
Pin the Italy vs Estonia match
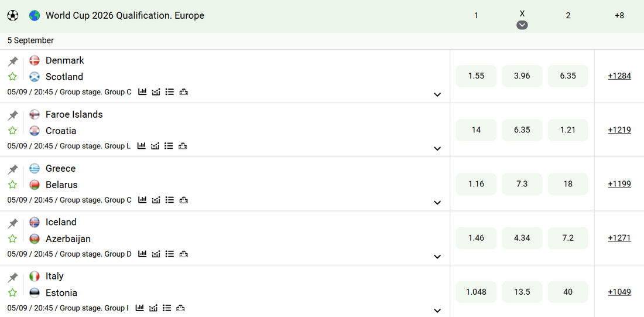click(13, 278)
